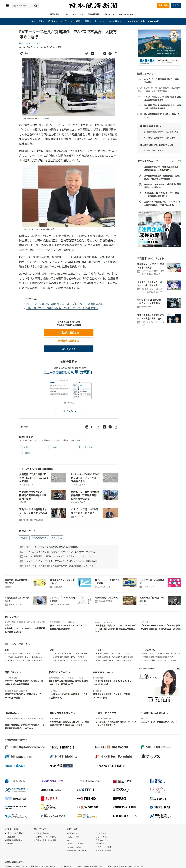Open the テレ東BIZ logo link
The image size is (186, 868).
point(49,799)
